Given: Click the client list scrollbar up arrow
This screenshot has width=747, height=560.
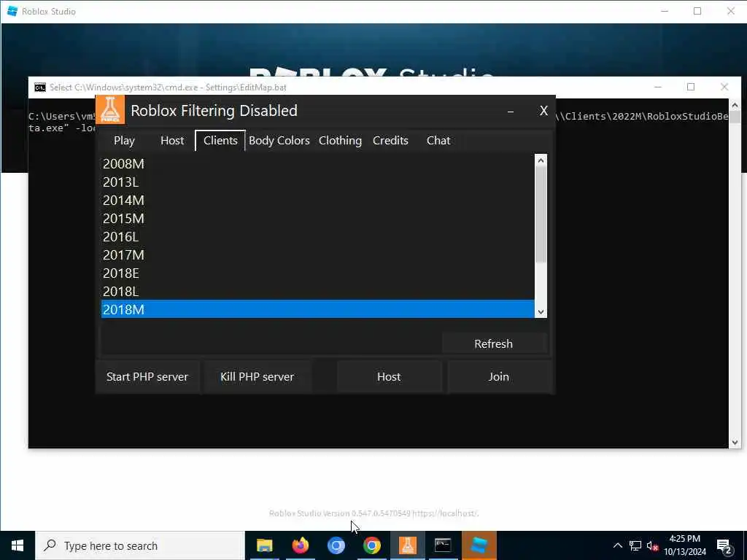Looking at the screenshot, I should (x=541, y=160).
